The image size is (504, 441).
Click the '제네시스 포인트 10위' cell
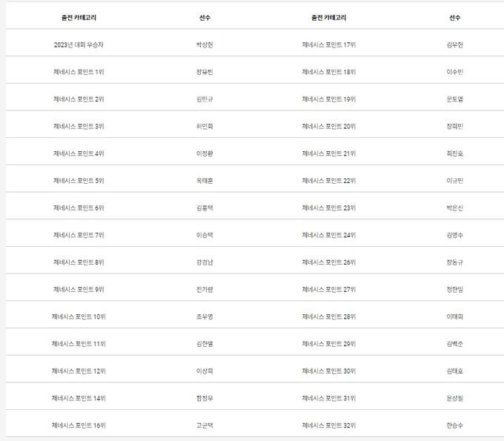[x=79, y=316]
